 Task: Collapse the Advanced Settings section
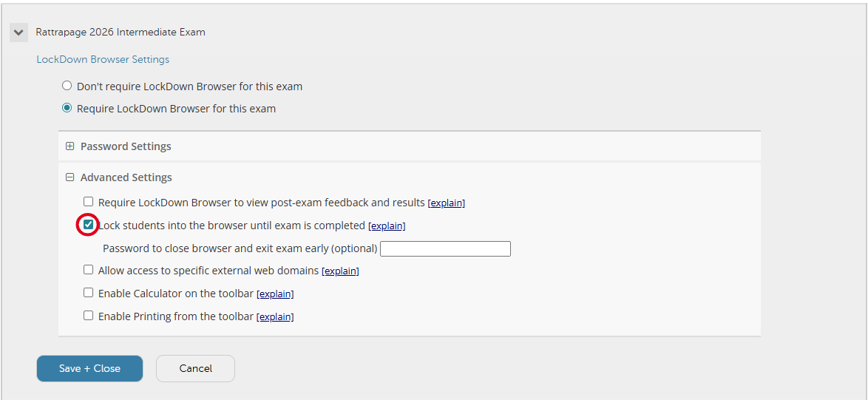pos(70,177)
